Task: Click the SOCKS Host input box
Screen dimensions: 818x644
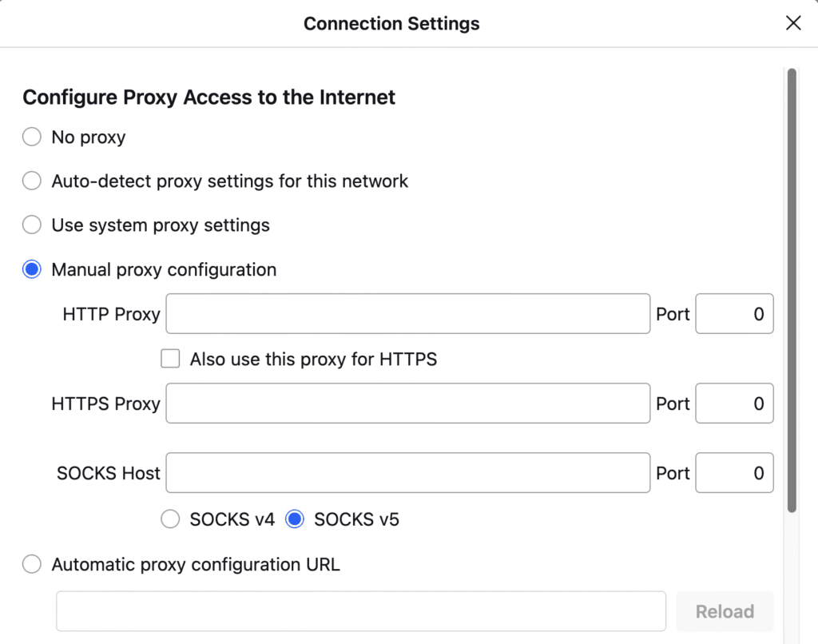Action: tap(407, 473)
